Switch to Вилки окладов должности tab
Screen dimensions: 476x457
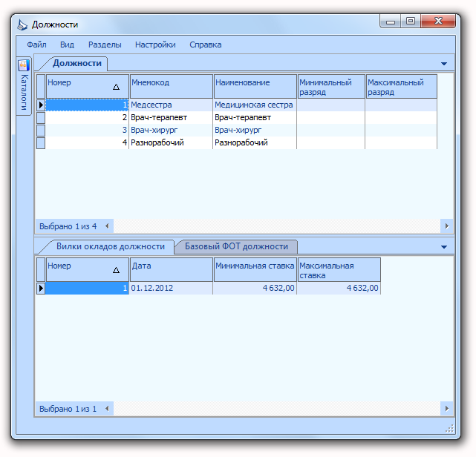(111, 246)
